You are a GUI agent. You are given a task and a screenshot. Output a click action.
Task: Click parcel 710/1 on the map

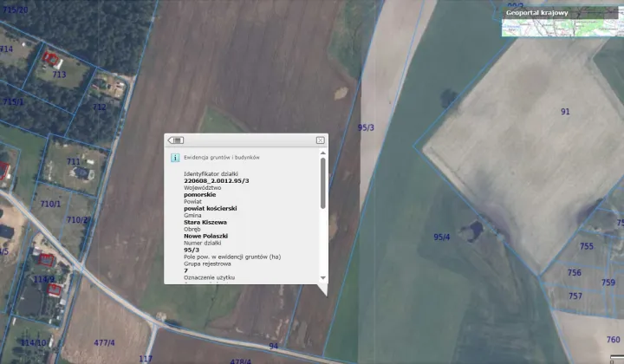point(51,204)
